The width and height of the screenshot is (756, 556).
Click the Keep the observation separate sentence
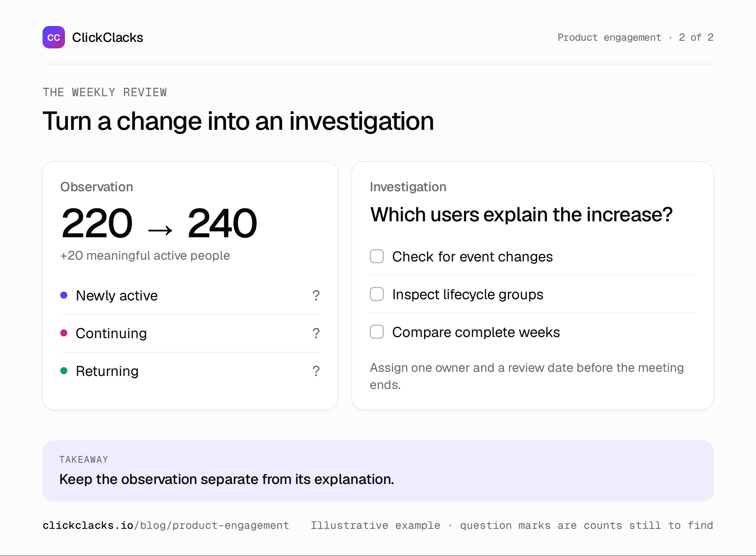227,479
